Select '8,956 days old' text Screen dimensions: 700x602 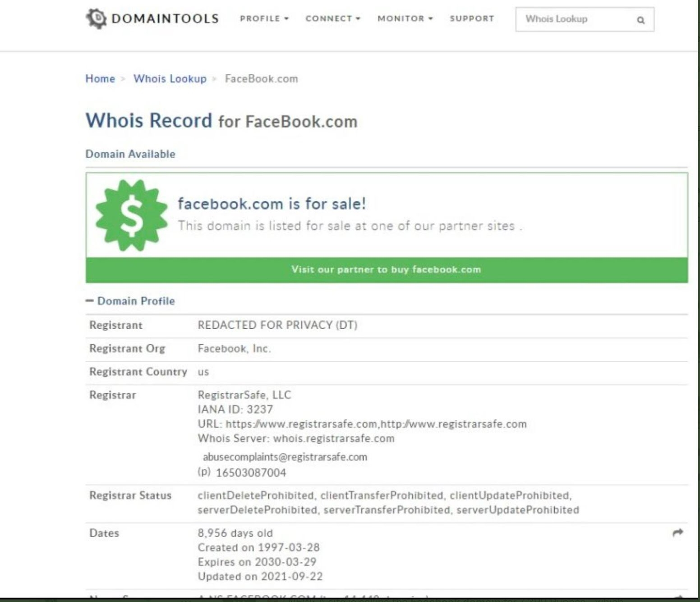[x=235, y=533]
